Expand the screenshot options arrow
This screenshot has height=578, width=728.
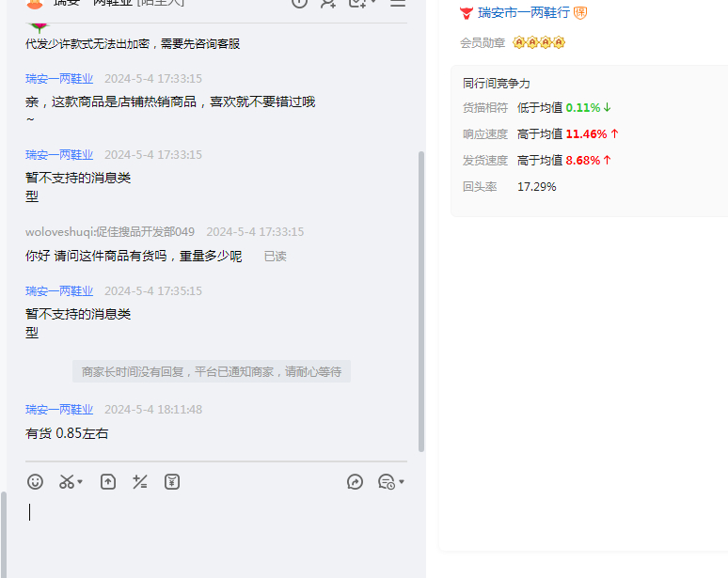point(80,482)
